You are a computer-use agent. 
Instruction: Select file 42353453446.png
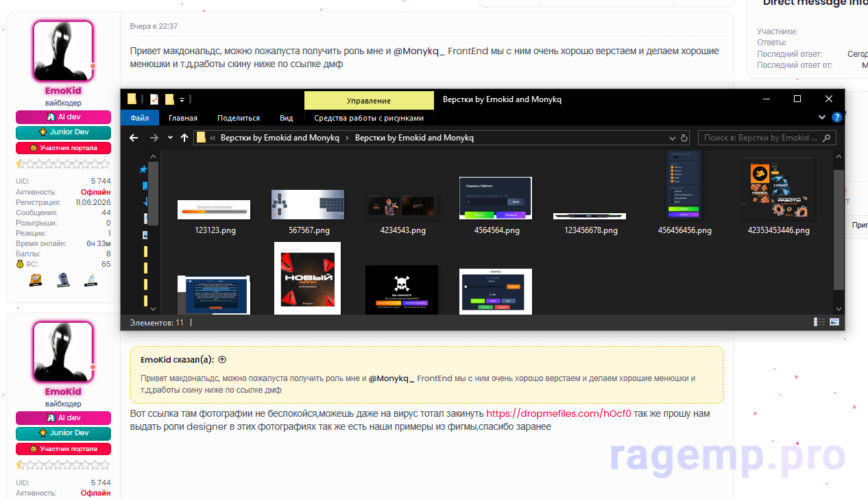coord(778,197)
